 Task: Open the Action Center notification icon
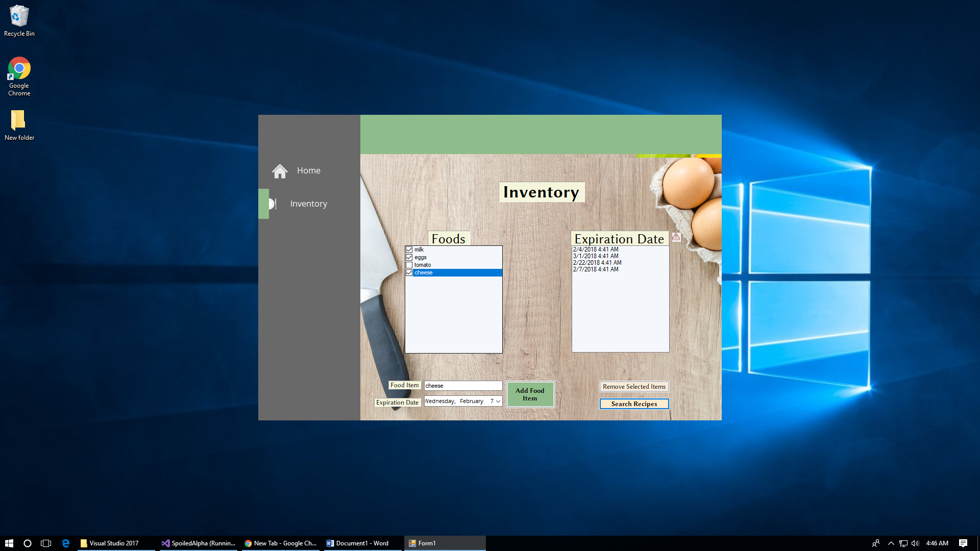point(963,543)
